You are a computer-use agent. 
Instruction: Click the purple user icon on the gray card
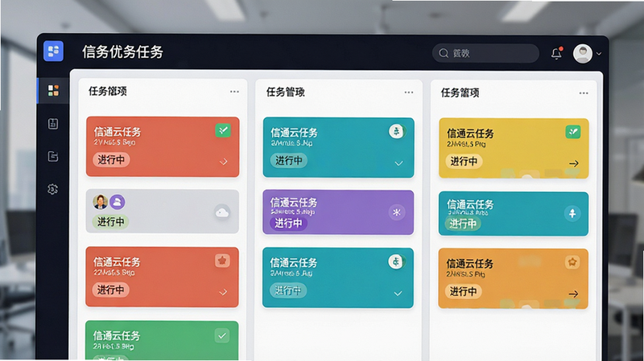point(118,202)
